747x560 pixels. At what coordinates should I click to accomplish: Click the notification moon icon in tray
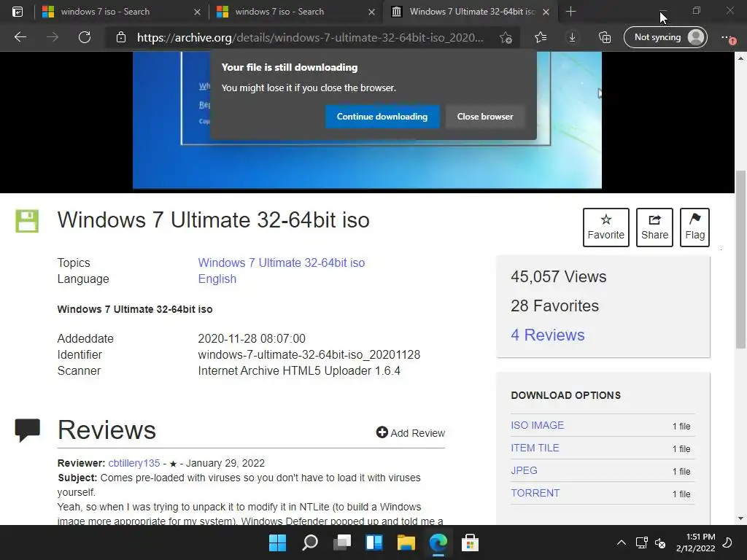(x=727, y=542)
